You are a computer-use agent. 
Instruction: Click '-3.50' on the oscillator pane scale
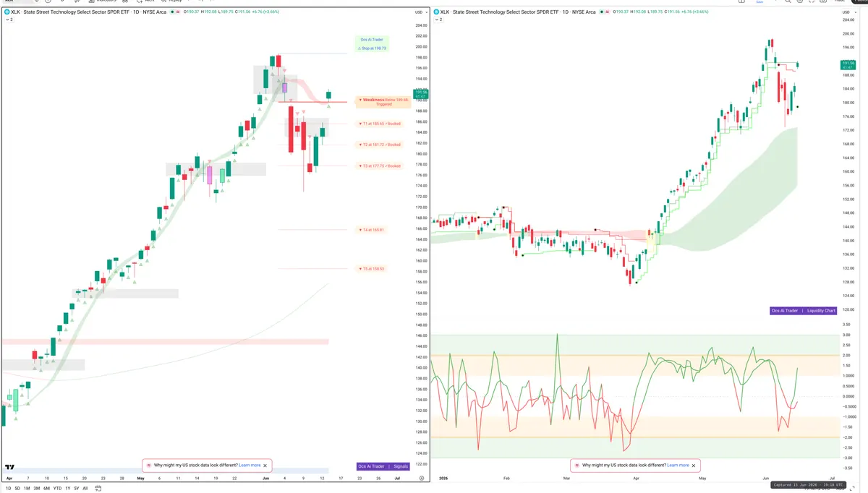[846, 468]
